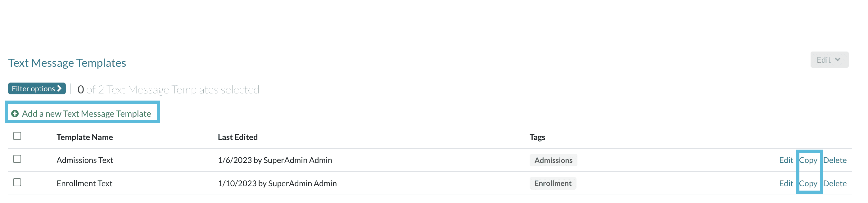868x203 pixels.
Task: Edit the Admissions Text template
Action: [x=786, y=160]
